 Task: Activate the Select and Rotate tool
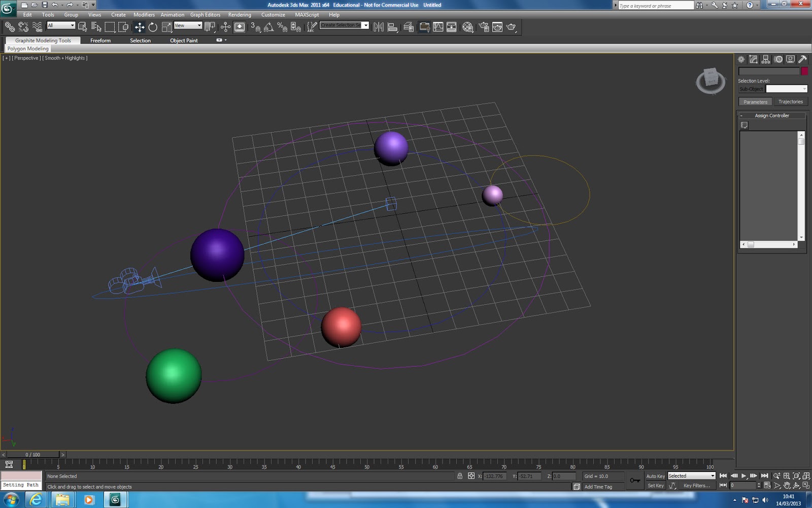coord(154,26)
